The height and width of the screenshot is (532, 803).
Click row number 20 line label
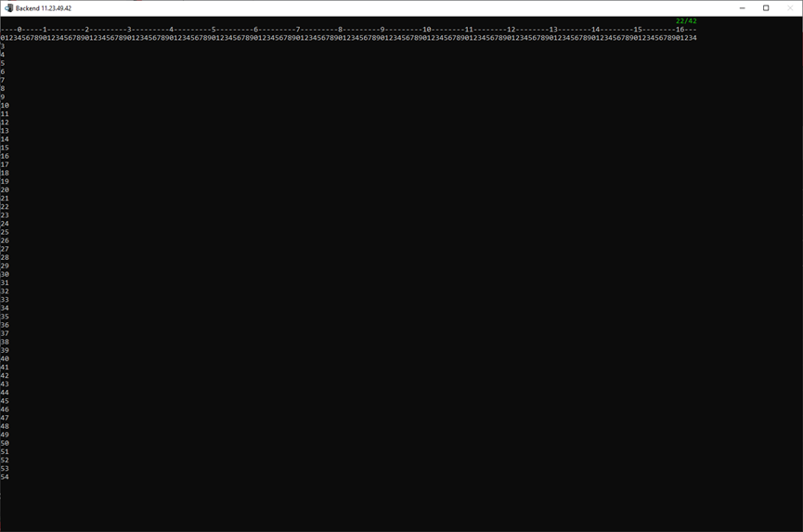[5, 190]
